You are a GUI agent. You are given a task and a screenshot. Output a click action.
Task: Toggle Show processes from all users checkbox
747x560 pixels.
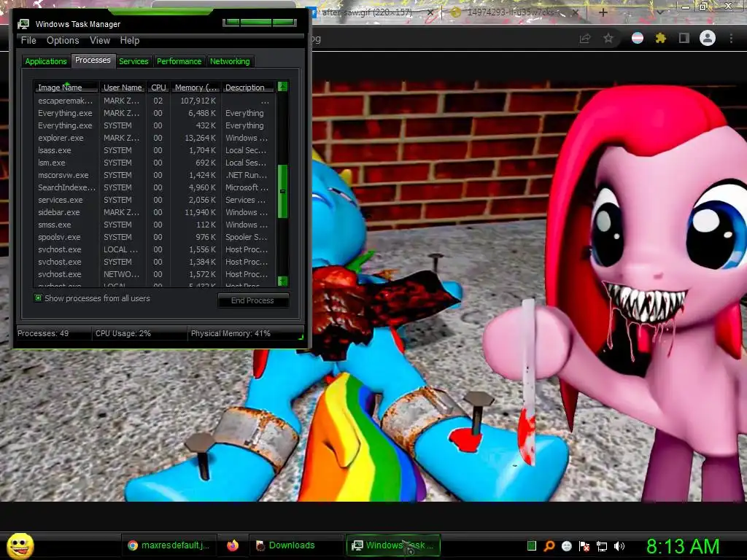(x=38, y=298)
